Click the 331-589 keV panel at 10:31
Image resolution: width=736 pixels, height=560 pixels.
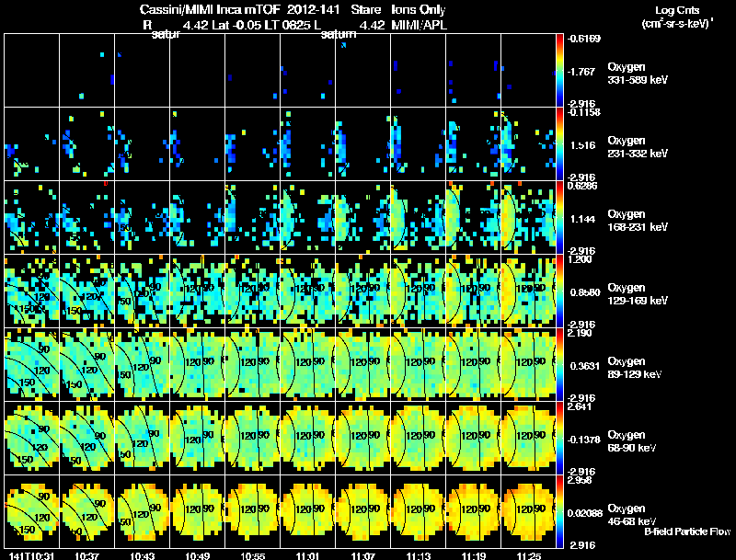[x=32, y=71]
